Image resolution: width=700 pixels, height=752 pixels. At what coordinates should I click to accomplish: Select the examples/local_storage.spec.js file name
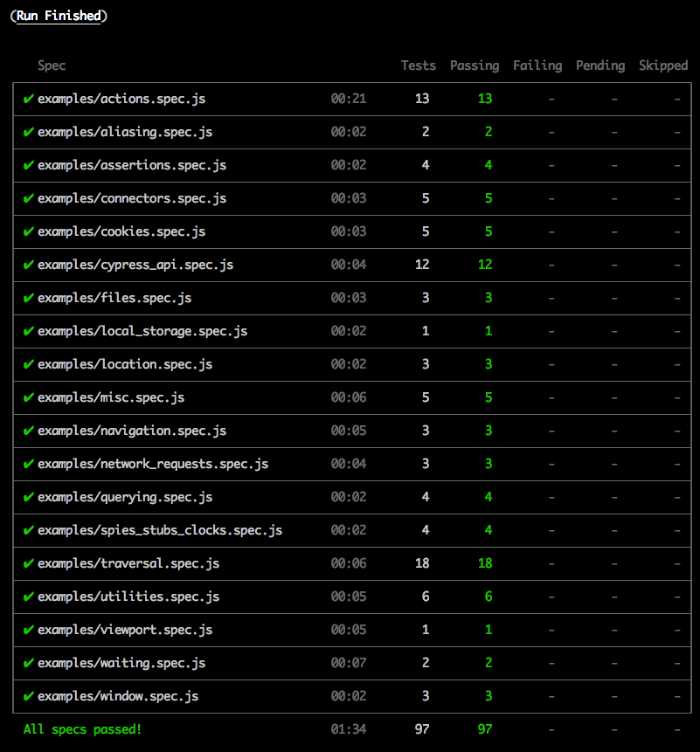tap(142, 331)
